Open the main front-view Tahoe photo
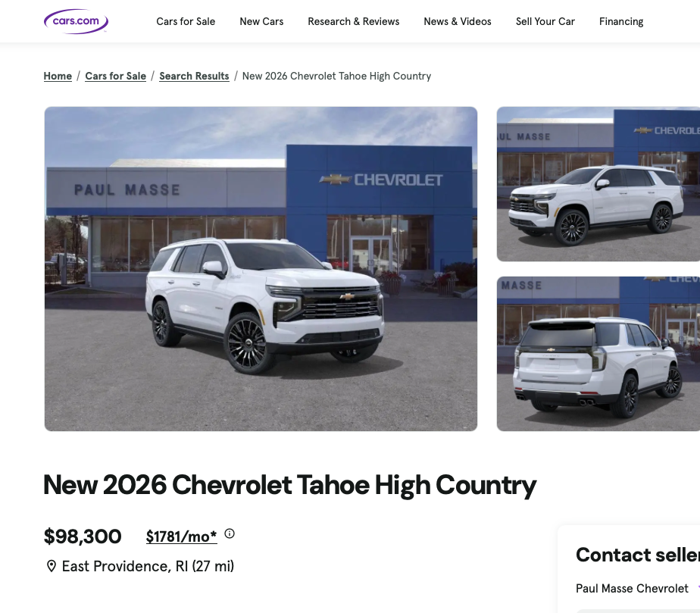 [x=261, y=269]
